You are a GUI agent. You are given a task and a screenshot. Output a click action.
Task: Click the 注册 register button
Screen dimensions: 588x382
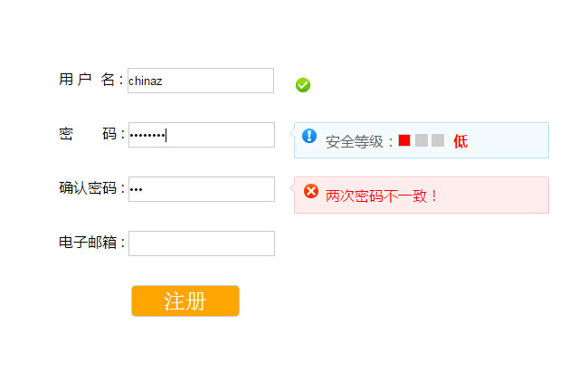click(x=185, y=301)
